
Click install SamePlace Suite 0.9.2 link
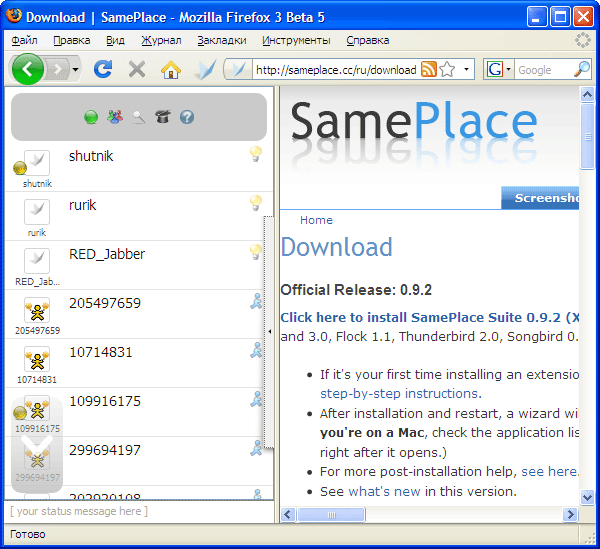(430, 318)
